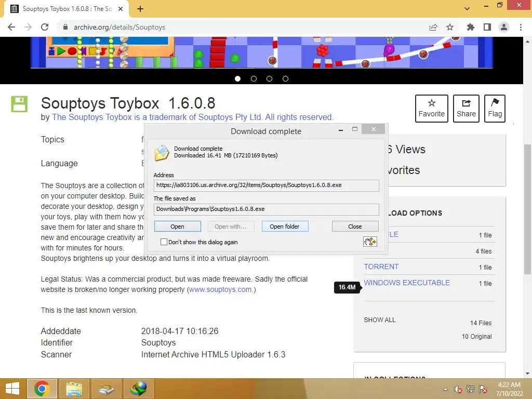
Task: Click the Address URL field in dialog
Action: (x=267, y=185)
